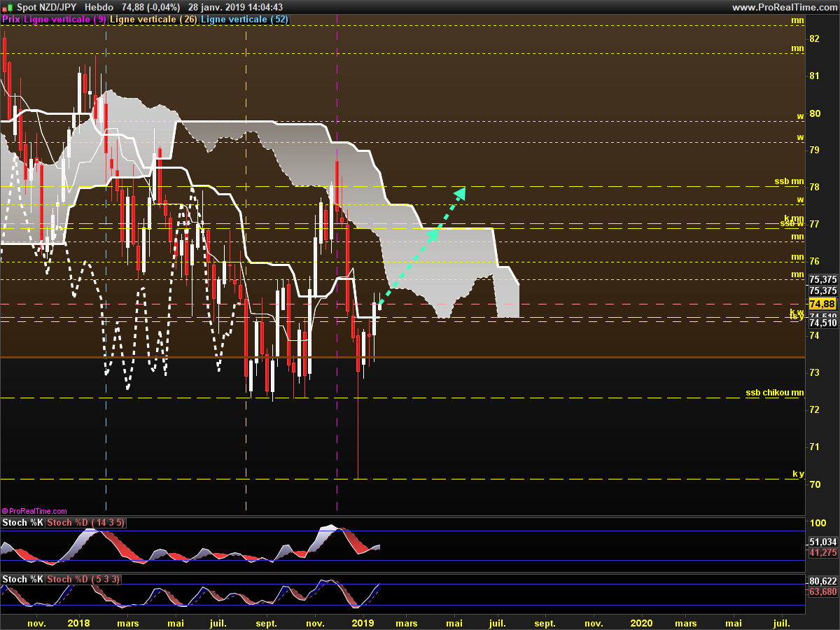
Task: Click the 2020 label on time axis
Action: point(641,622)
